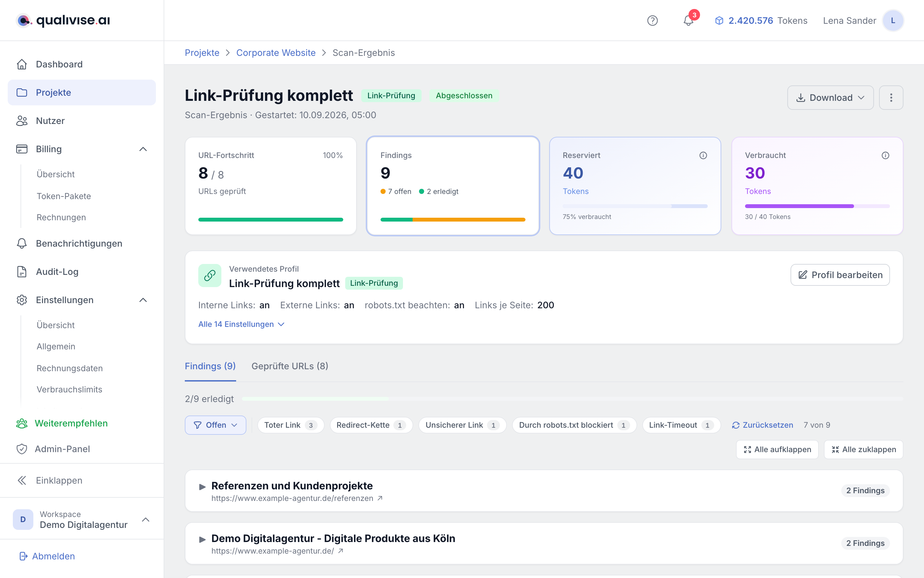Click the Einklappen double-chevron icon
924x578 pixels.
tap(22, 480)
